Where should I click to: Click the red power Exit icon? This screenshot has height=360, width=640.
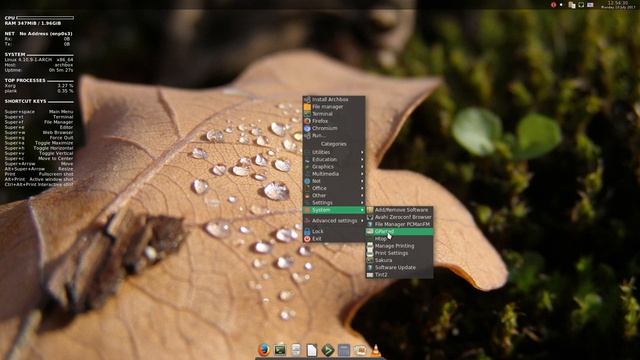point(307,239)
